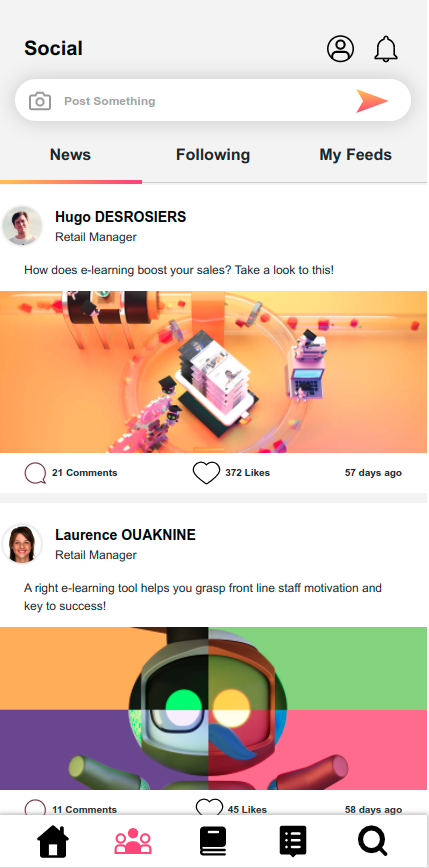
Task: Open Laurence OUAKNINE profile name
Action: click(125, 535)
